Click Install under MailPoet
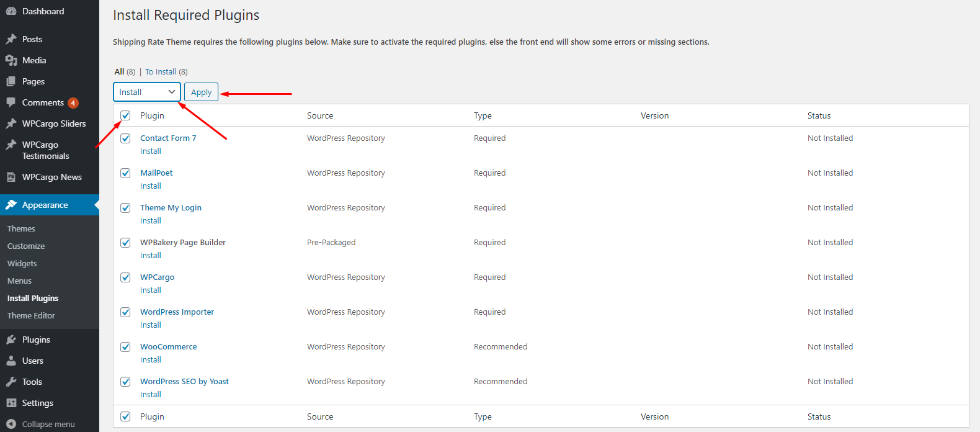 [x=151, y=186]
